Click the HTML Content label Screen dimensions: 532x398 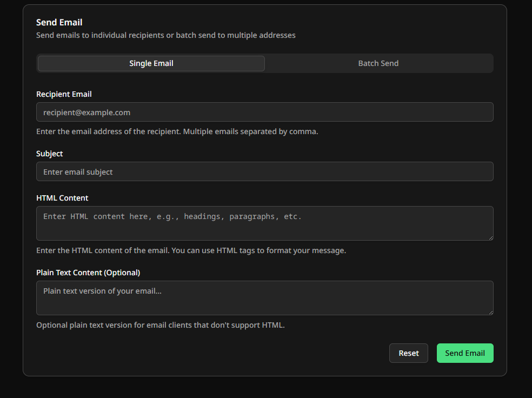62,198
